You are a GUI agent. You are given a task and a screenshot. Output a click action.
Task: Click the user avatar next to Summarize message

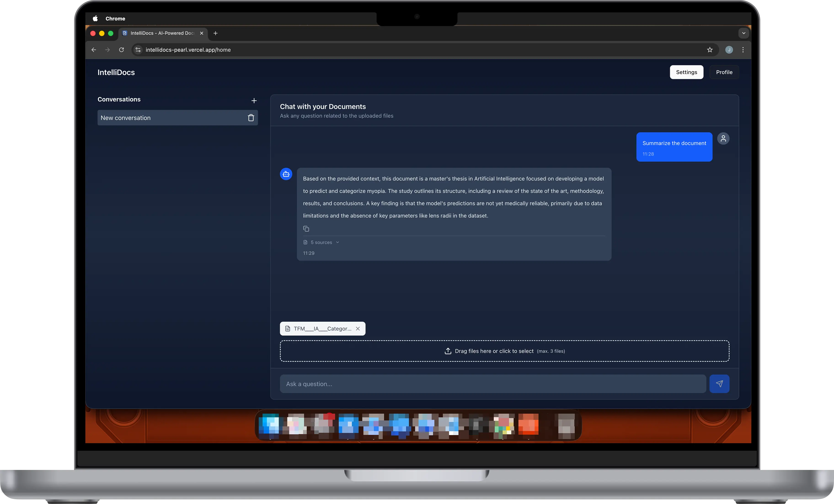tap(723, 138)
